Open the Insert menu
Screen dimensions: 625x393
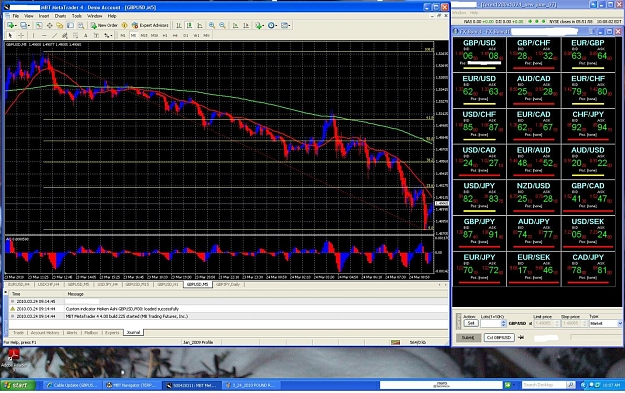(x=44, y=16)
